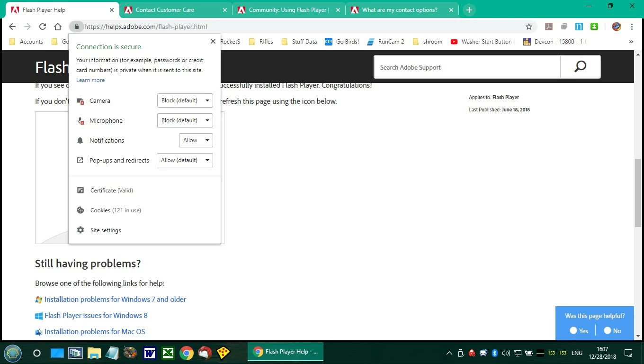Open Site settings from the popup

tap(106, 230)
